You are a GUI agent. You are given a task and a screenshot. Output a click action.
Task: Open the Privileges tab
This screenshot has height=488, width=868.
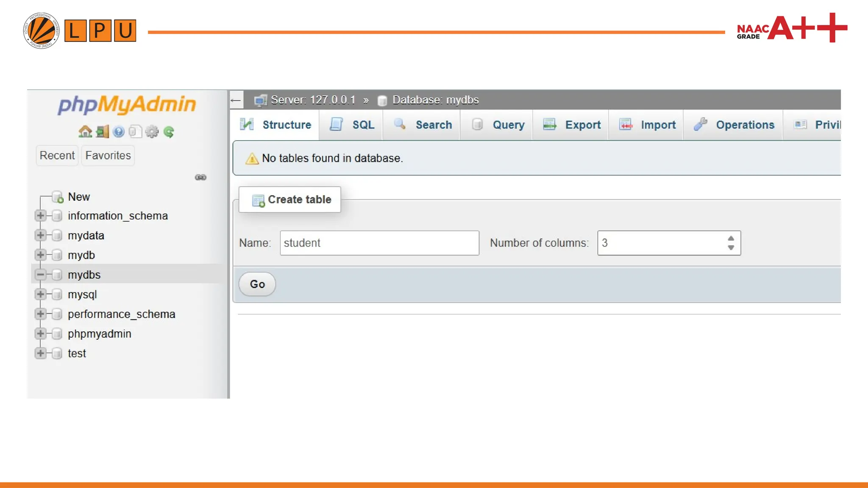coord(813,125)
